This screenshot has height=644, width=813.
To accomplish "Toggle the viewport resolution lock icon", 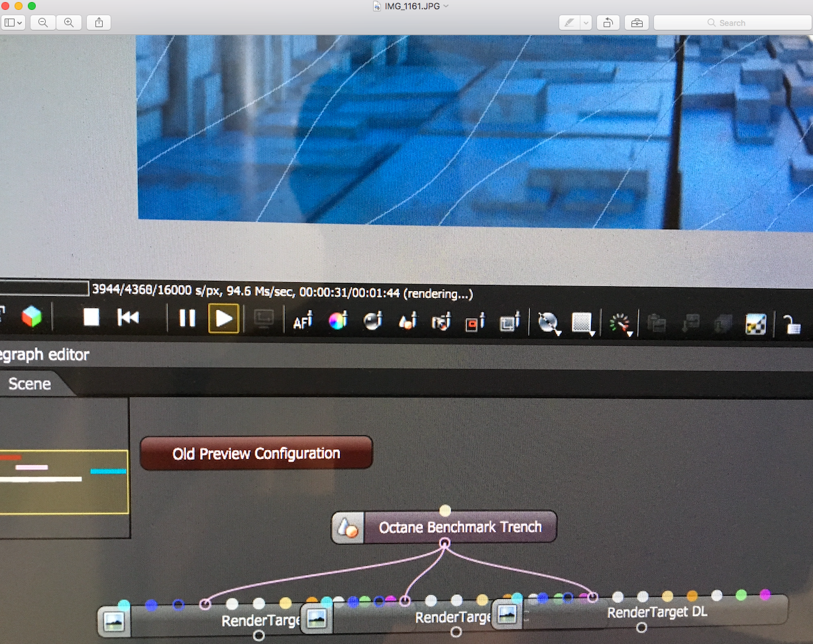I will (792, 325).
